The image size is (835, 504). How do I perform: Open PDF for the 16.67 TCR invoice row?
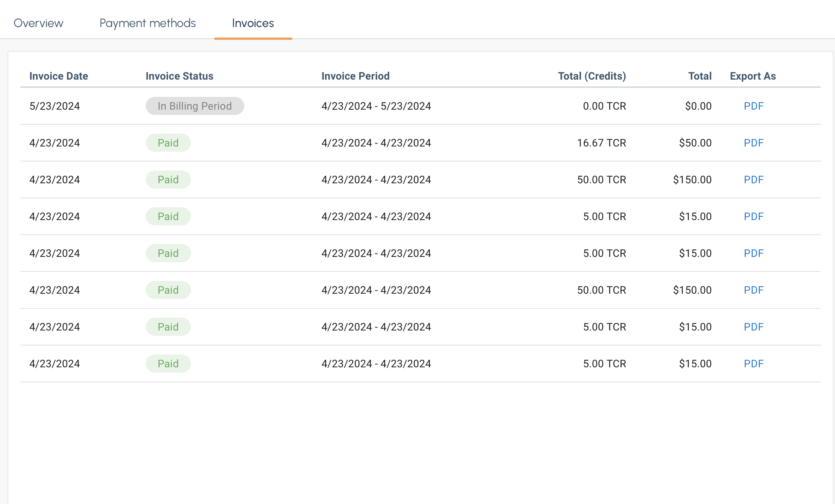point(753,143)
